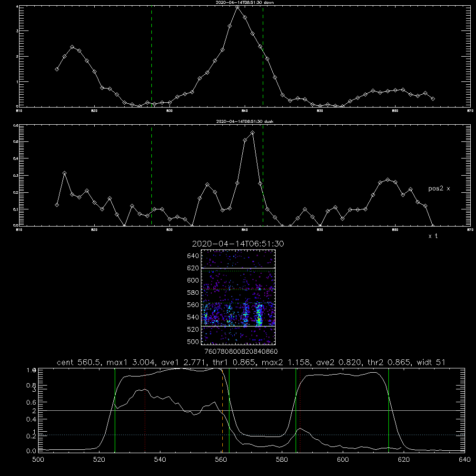Click the highest diamond marker on dusk curve
This screenshot has width=476, height=476.
coord(253,133)
